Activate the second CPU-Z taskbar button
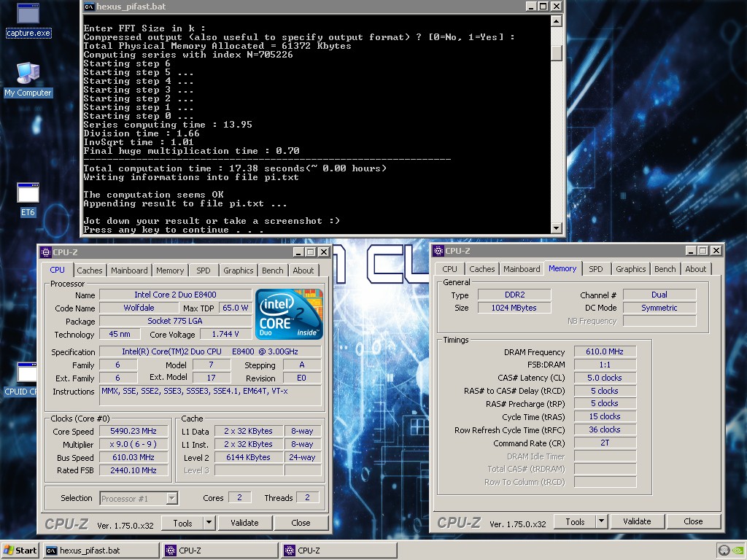This screenshot has width=747, height=560. [339, 551]
